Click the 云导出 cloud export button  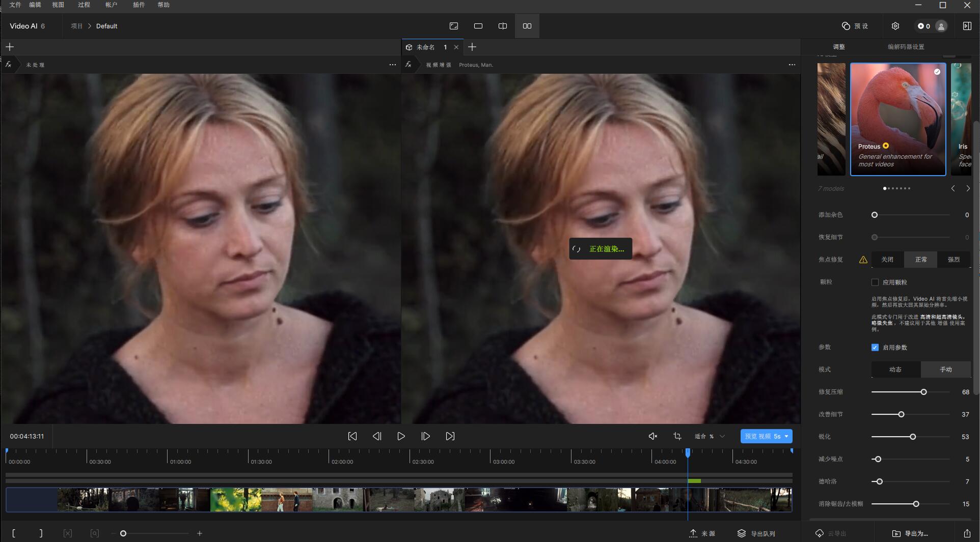[x=831, y=533]
